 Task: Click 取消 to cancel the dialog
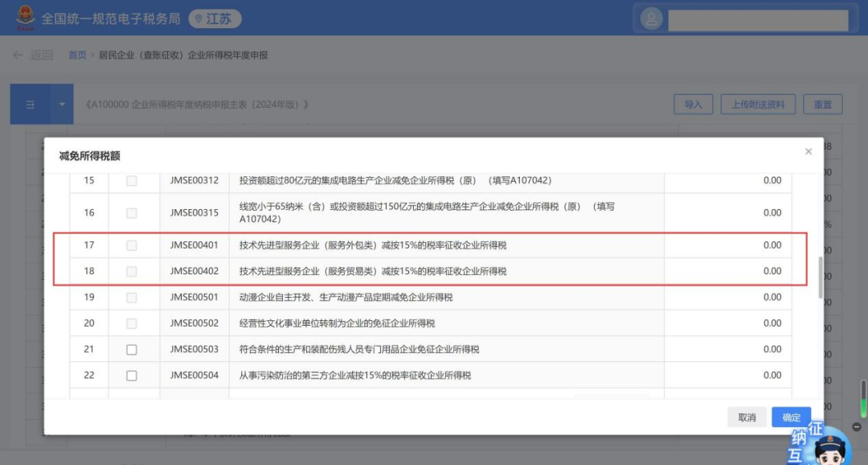(747, 418)
